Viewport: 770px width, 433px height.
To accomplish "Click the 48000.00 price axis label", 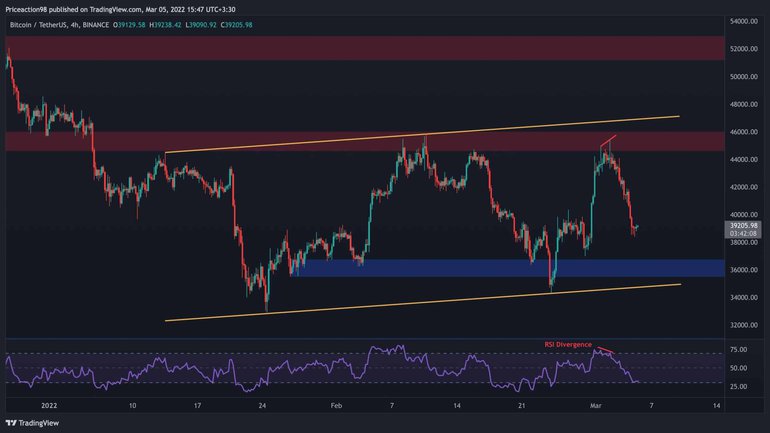I will [743, 104].
